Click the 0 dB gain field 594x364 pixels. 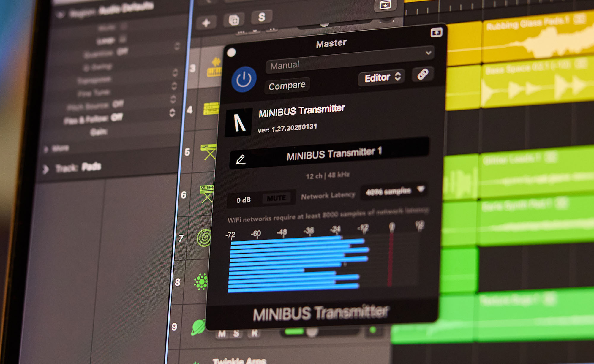[244, 200]
